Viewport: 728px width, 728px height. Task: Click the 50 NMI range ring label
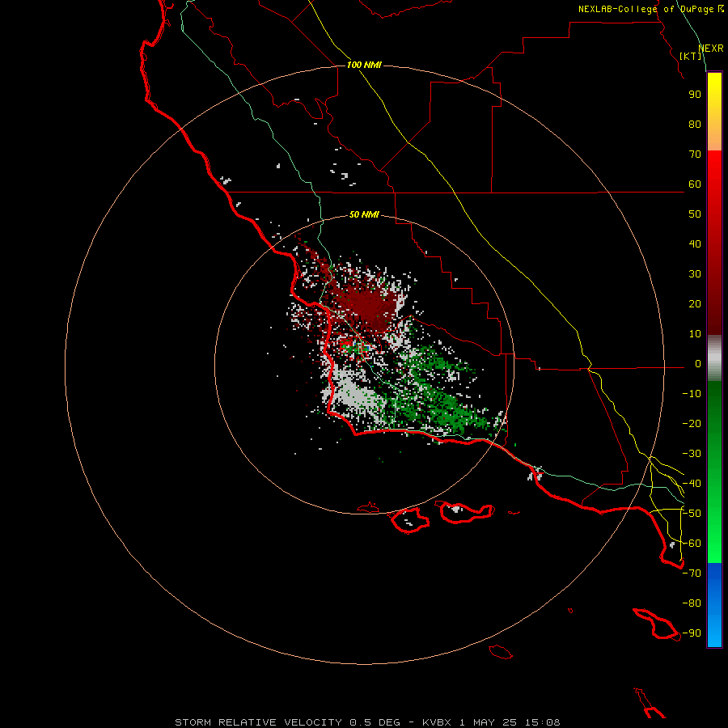pos(364,214)
